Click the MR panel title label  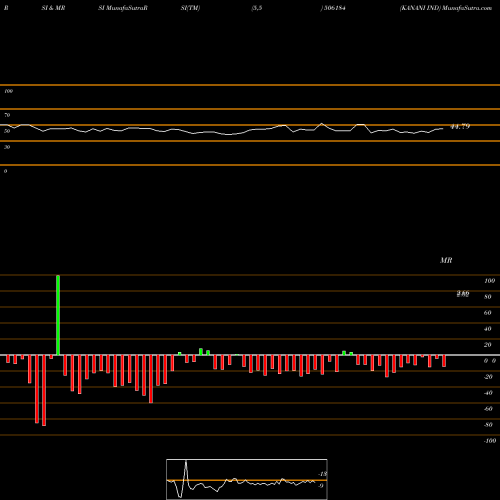(446, 260)
